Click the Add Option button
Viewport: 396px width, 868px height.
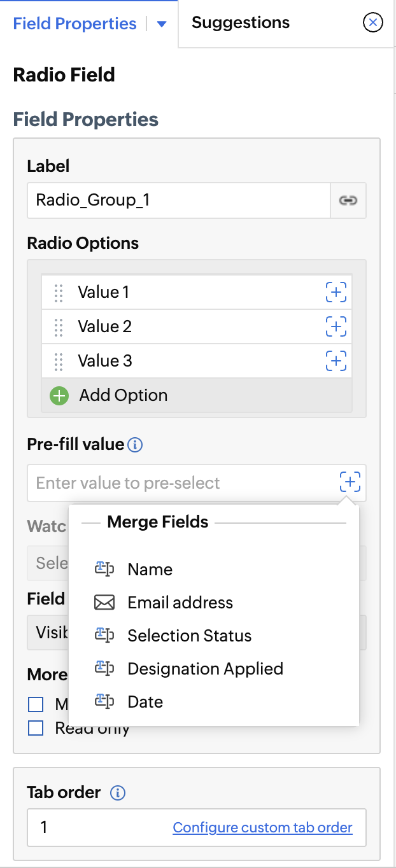[123, 395]
